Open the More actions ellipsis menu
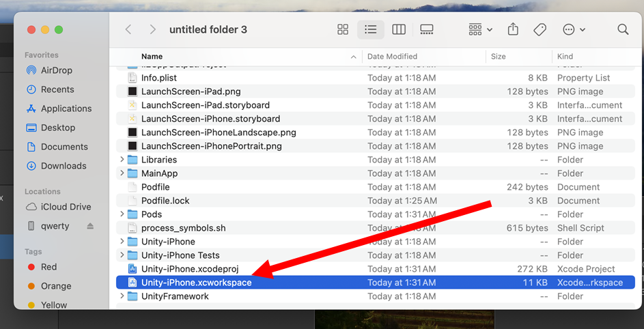The height and width of the screenshot is (329, 644). [x=574, y=29]
